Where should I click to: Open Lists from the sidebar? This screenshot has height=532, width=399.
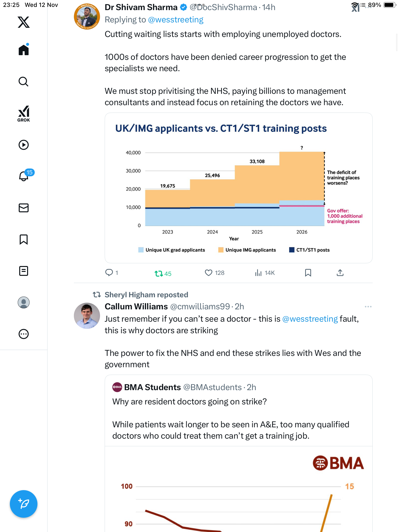[x=24, y=271]
